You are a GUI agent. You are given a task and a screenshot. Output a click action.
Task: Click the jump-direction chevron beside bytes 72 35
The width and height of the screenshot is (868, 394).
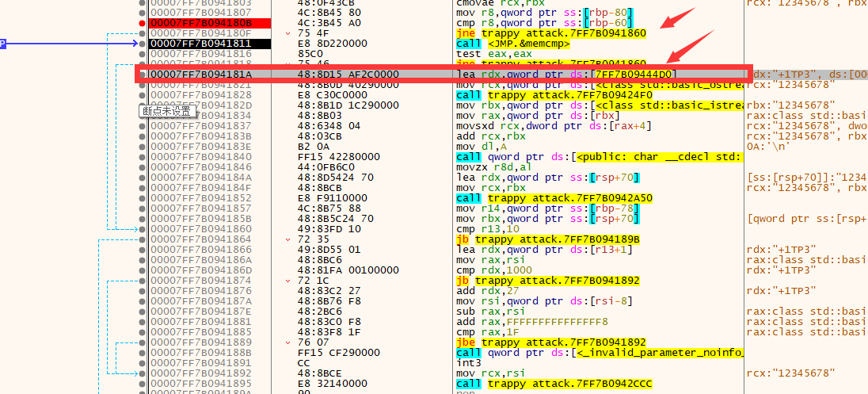[x=288, y=239]
